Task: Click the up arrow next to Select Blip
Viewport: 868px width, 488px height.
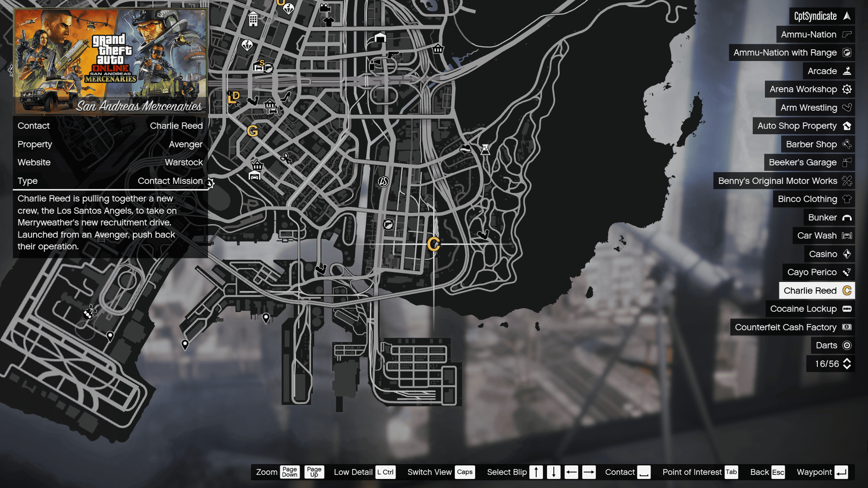Action: click(x=536, y=472)
